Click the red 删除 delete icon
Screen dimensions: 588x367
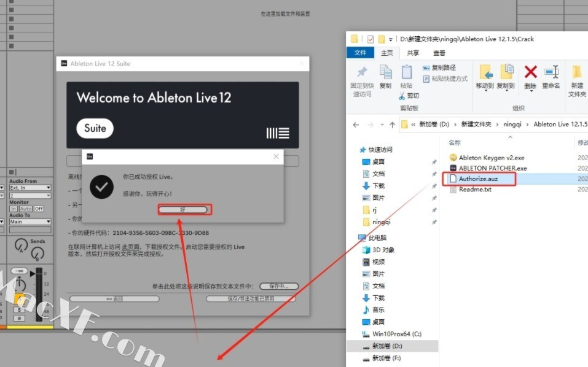coord(530,72)
